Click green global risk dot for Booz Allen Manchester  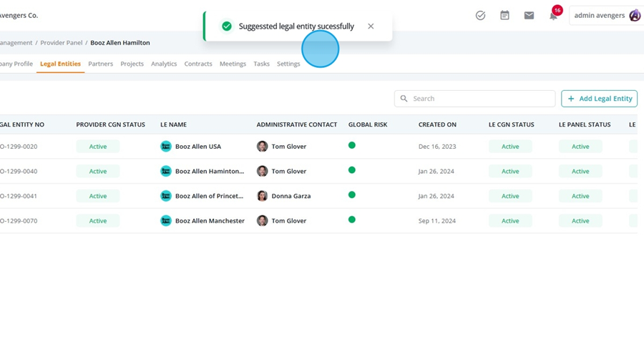click(352, 220)
